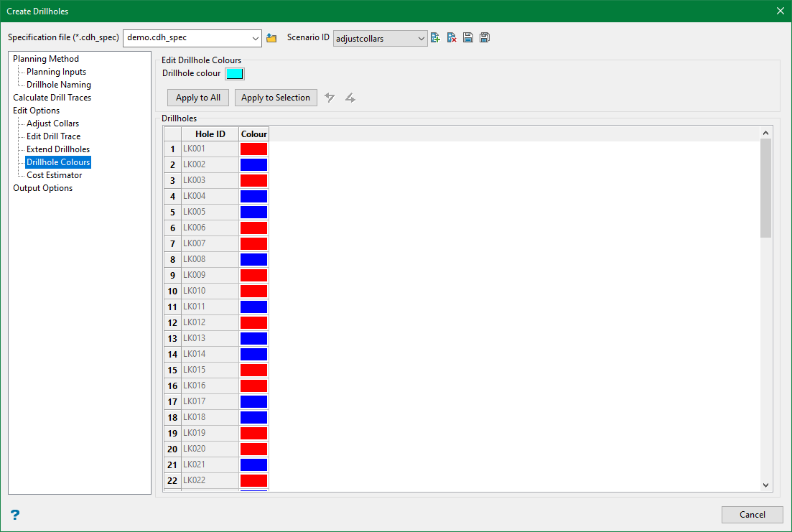Add a new scenario with the green plus icon
Screen dimensions: 792x532
pos(435,38)
